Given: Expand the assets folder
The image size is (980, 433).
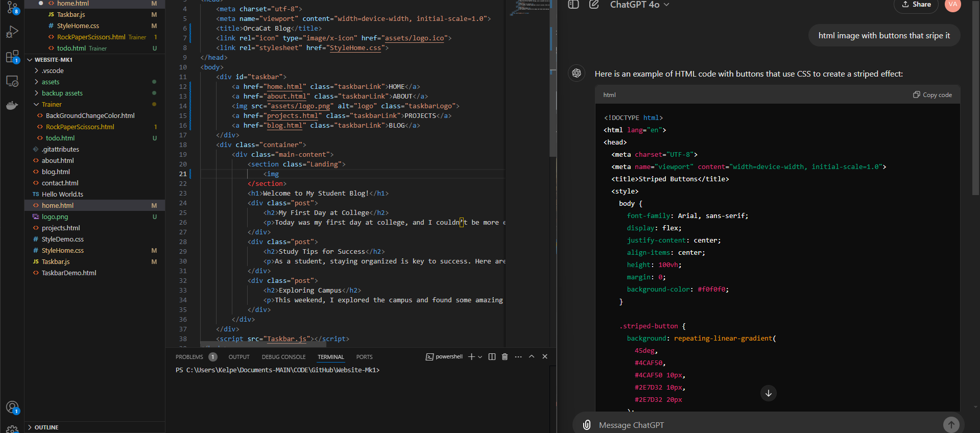Looking at the screenshot, I should coord(95,82).
